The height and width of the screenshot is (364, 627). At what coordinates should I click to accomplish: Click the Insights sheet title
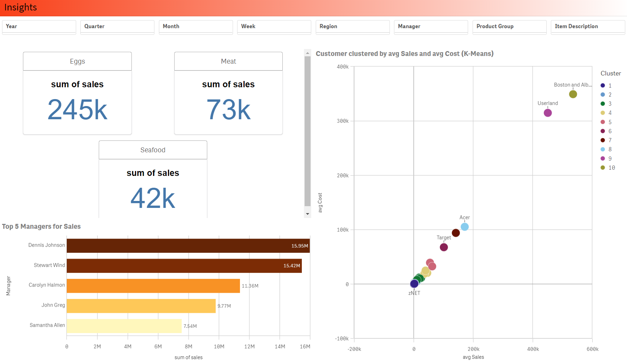click(21, 7)
